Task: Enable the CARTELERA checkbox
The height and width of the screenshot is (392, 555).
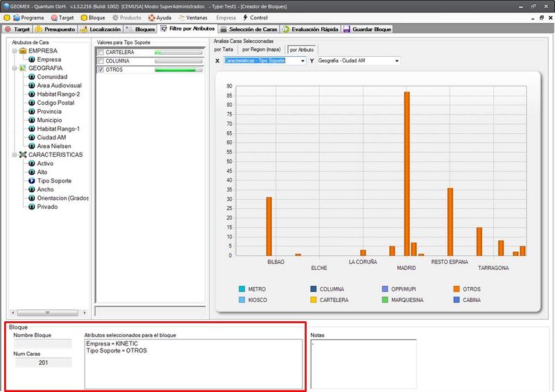Action: (101, 53)
